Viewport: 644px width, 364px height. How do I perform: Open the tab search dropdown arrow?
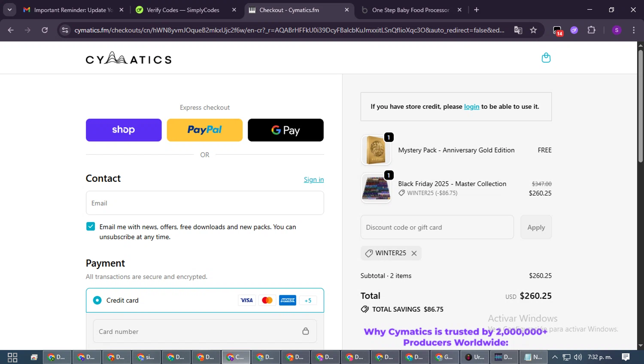click(9, 10)
